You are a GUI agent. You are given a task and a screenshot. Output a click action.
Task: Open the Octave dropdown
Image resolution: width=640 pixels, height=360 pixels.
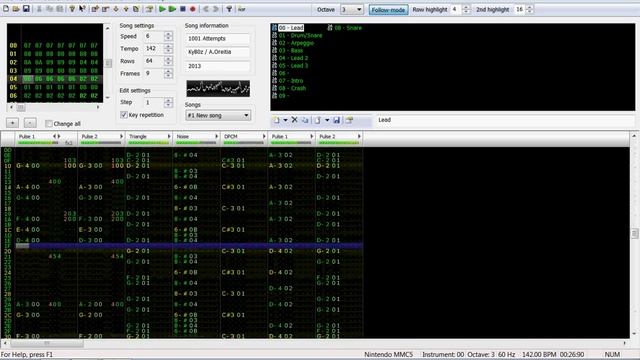tap(352, 9)
